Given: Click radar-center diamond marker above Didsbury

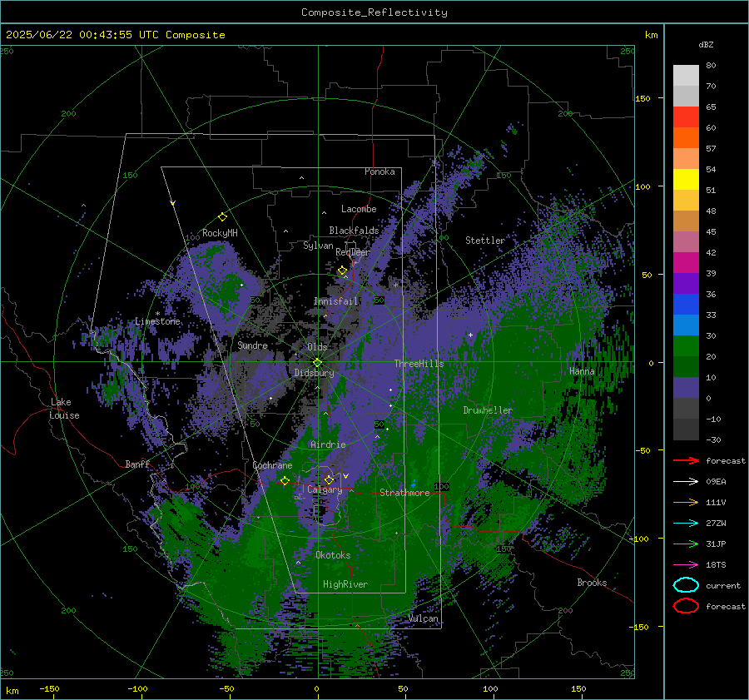Looking at the screenshot, I should [x=317, y=363].
